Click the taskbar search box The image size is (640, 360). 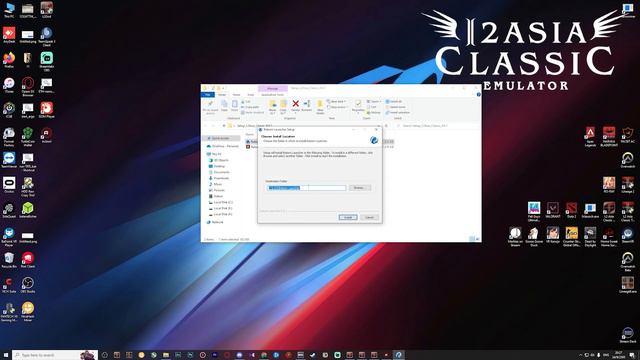coord(55,355)
